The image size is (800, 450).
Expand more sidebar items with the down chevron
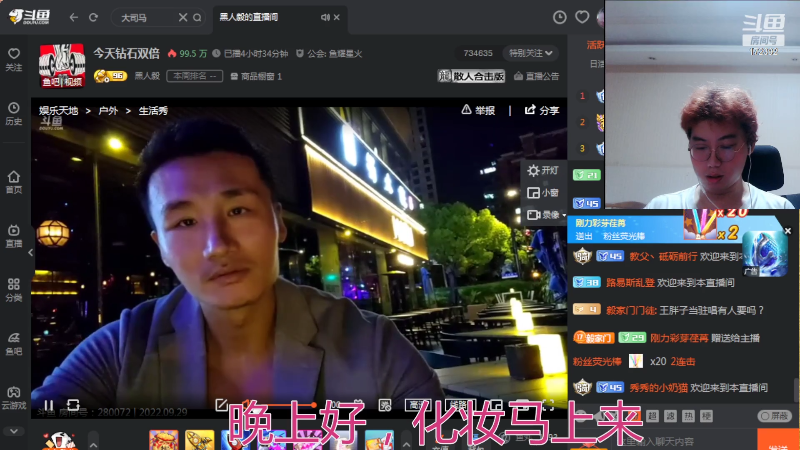click(x=14, y=431)
